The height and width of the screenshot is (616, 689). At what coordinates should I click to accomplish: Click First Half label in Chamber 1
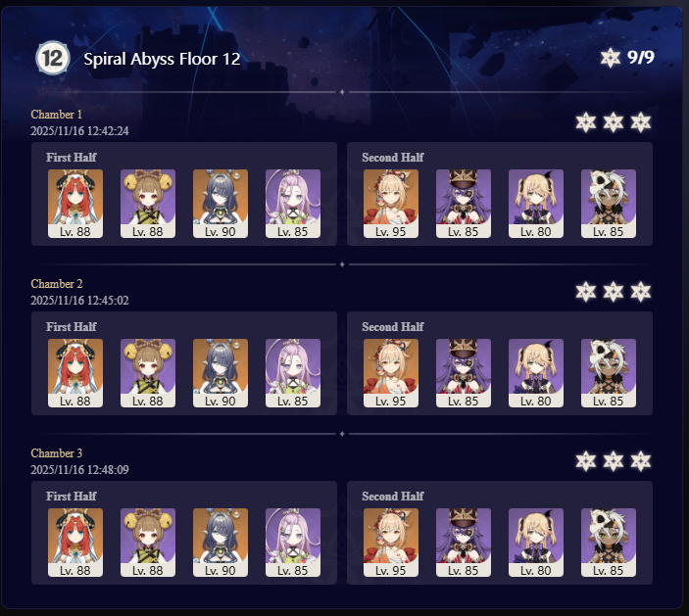[72, 158]
